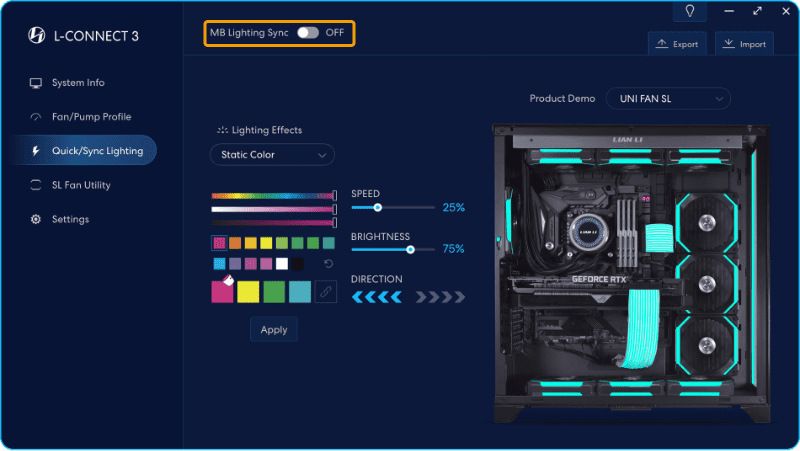This screenshot has width=800, height=451.
Task: Click the dark-to-pink value slider bar
Action: 272,222
